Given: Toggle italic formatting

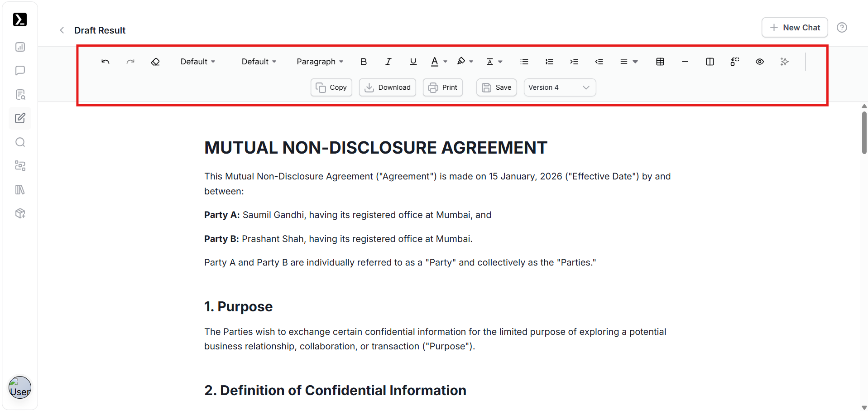Looking at the screenshot, I should pos(388,62).
